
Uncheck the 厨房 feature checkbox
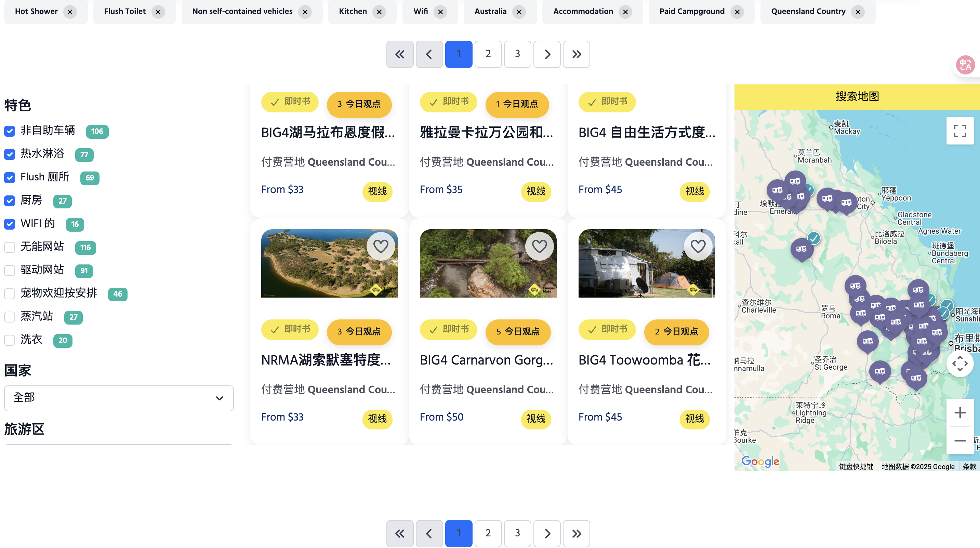pos(10,201)
